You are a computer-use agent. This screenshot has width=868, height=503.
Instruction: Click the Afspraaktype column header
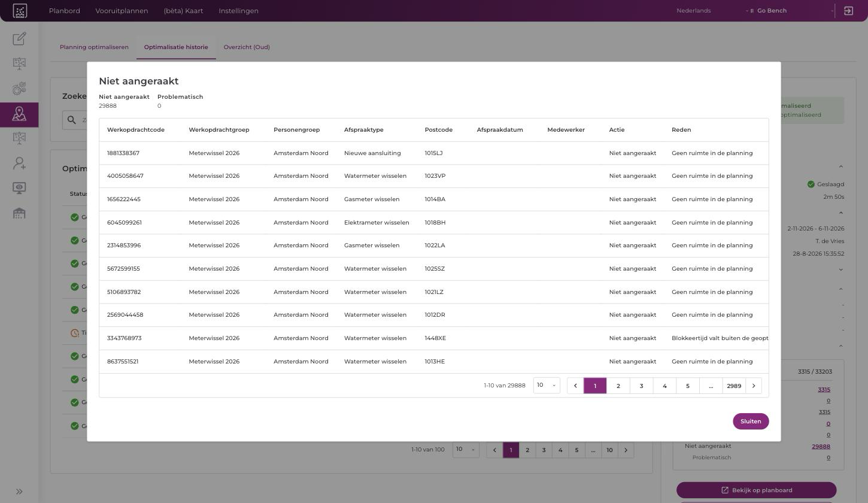coord(364,130)
